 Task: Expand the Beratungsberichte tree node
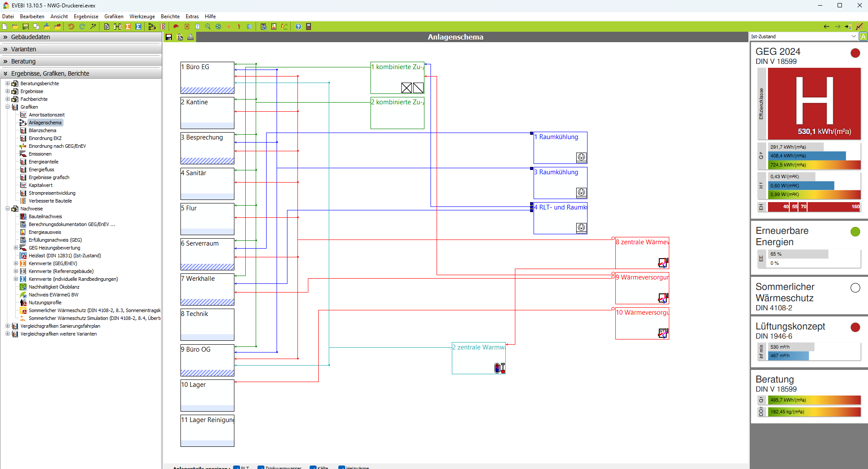7,83
